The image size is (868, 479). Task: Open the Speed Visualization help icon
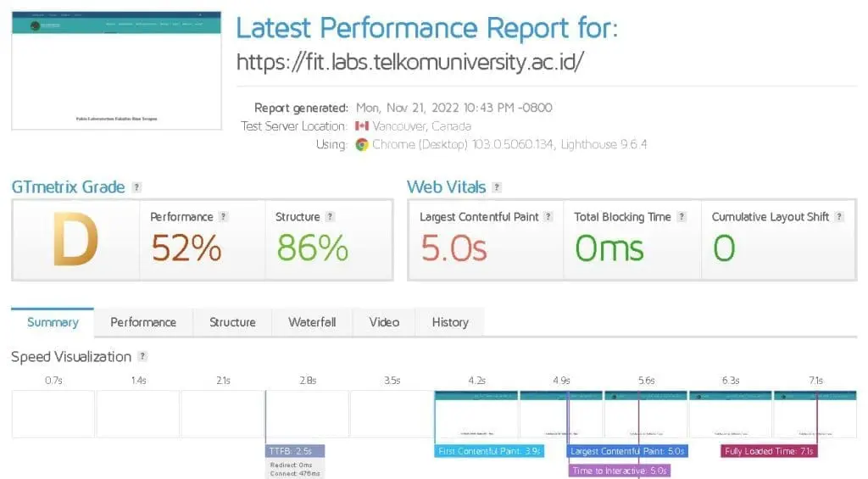[142, 356]
